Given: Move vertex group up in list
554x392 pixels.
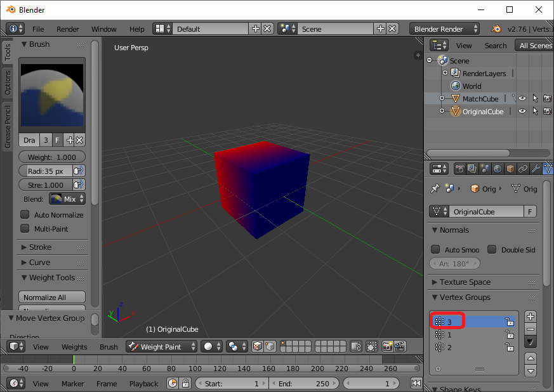Looking at the screenshot, I should [531, 358].
